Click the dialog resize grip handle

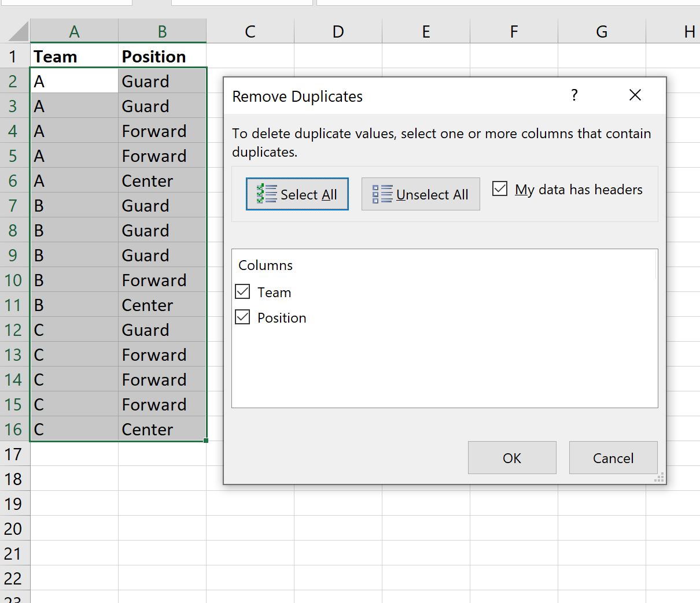pos(658,478)
